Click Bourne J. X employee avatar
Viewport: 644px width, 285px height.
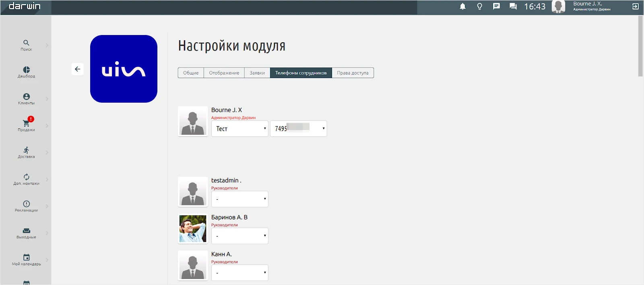[193, 122]
